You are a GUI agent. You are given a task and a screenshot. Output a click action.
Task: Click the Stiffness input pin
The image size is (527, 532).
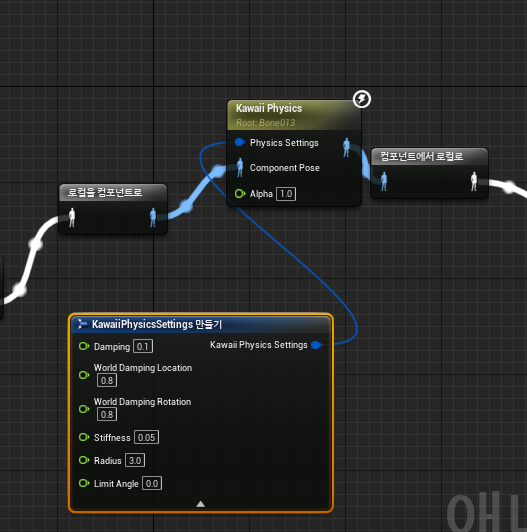tap(83, 437)
